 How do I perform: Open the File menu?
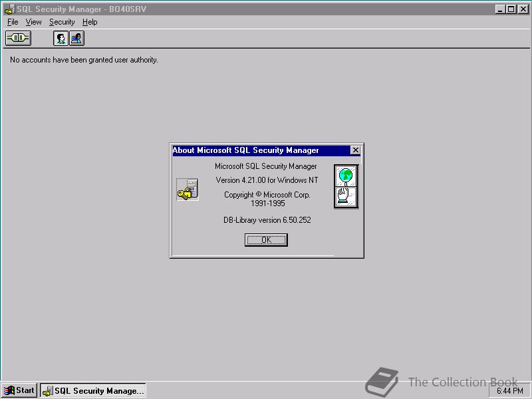[x=13, y=22]
